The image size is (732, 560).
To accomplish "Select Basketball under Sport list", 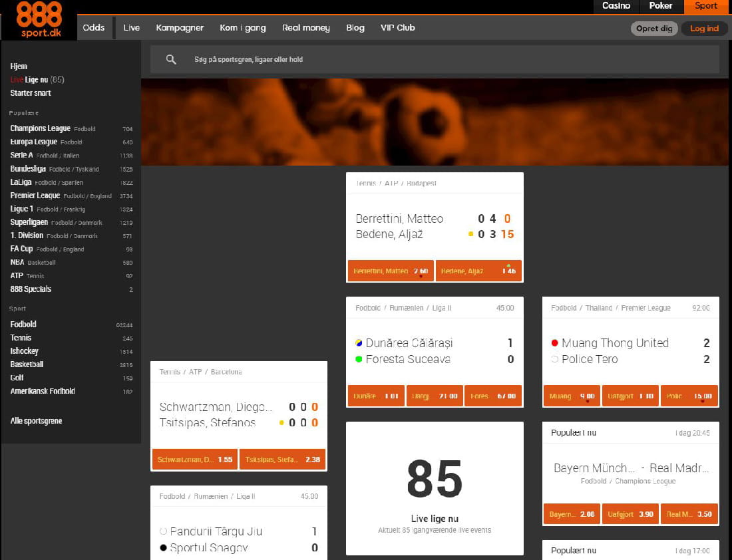I will click(x=71, y=364).
